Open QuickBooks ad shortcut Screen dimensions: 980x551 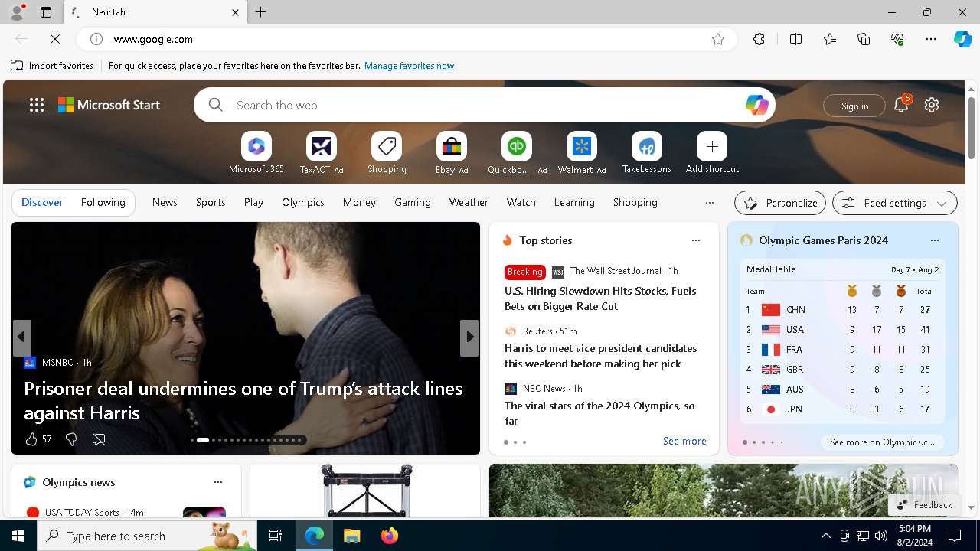pyautogui.click(x=517, y=152)
